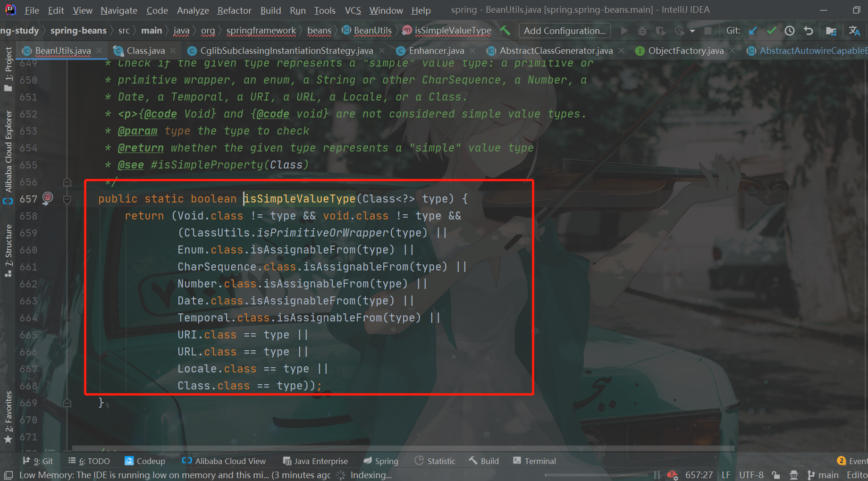Screen dimensions: 868x481
Task: Click the Run play icon in toolbar
Action: tap(624, 31)
